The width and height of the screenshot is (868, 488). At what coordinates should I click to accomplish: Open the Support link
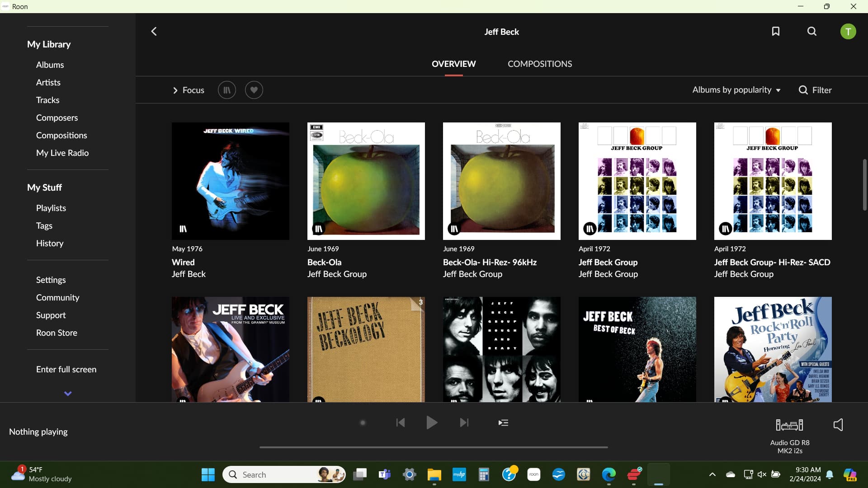click(x=51, y=315)
